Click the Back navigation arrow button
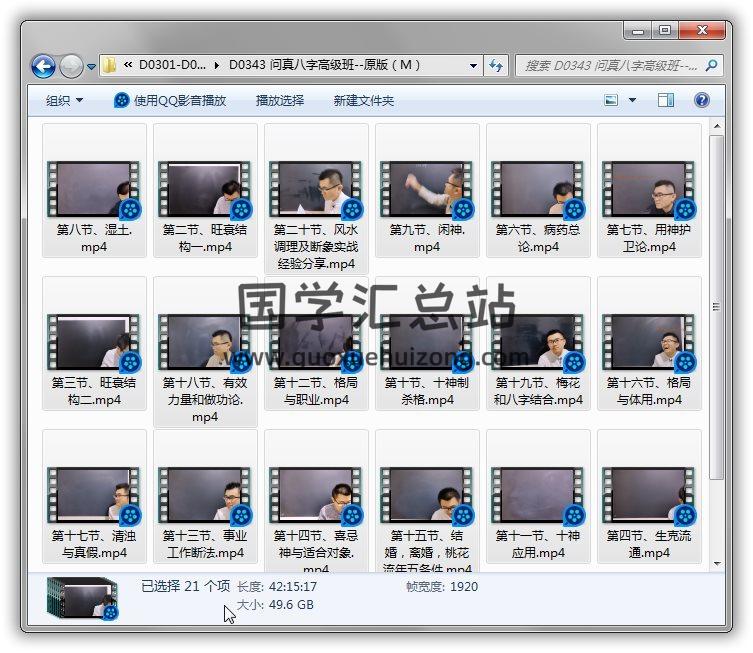 [43, 67]
